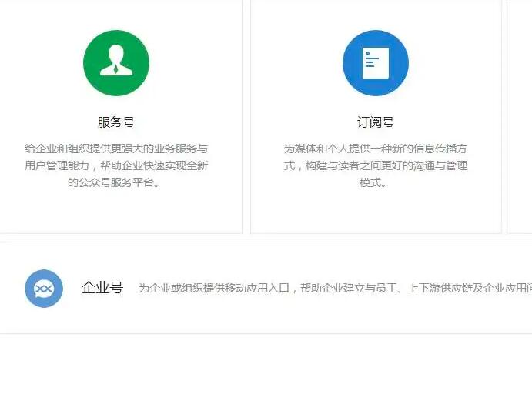The height and width of the screenshot is (401, 532).
Task: Click the 企业号 chat bubble icon
Action: point(44,289)
